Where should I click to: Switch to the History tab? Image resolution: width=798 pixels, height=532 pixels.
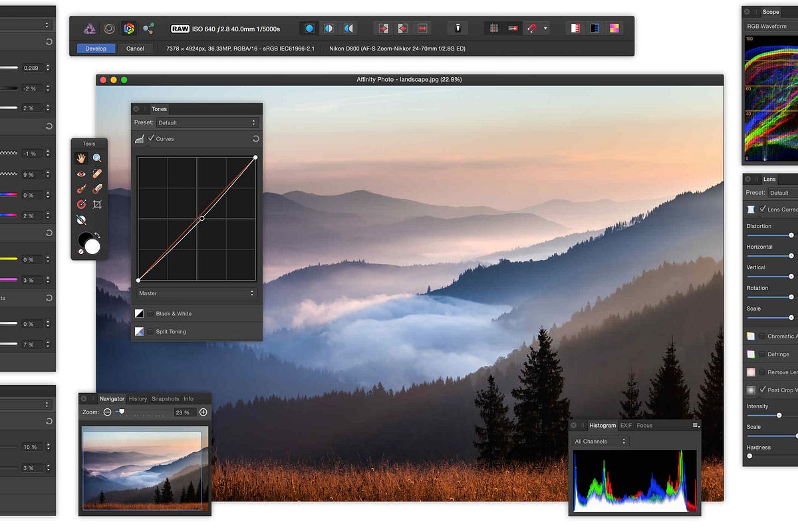[x=138, y=399]
